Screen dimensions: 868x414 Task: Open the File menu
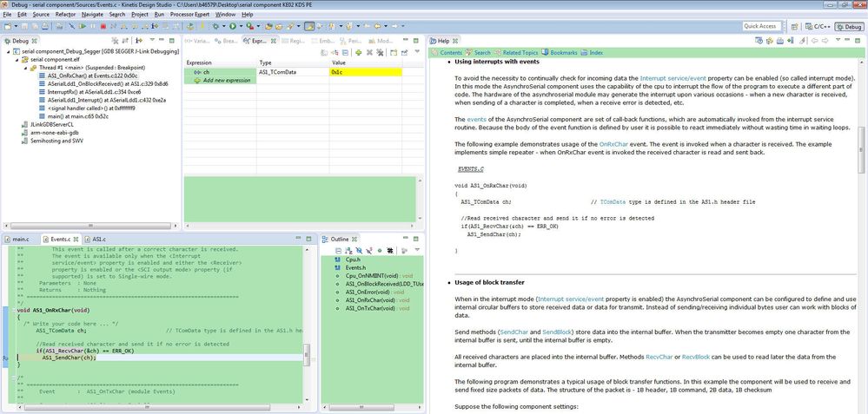point(7,15)
